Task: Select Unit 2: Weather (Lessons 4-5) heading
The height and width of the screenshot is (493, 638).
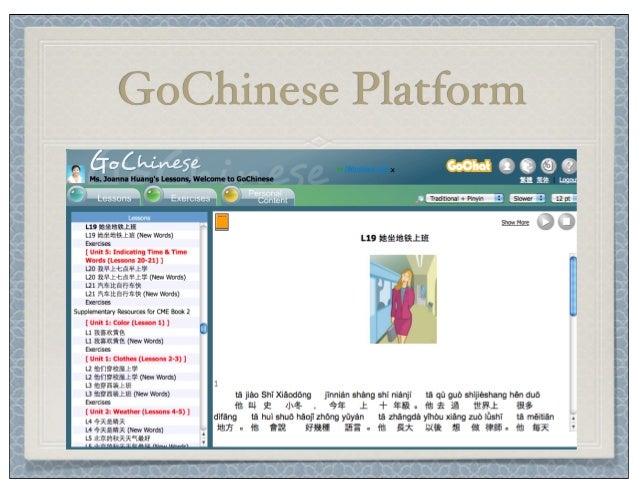Action: tap(138, 412)
